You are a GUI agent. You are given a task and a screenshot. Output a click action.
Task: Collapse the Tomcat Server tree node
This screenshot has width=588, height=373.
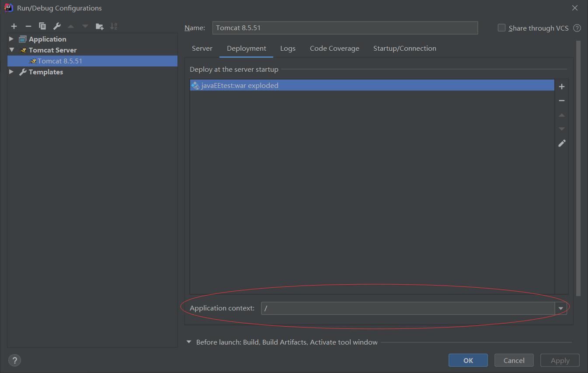coord(11,50)
